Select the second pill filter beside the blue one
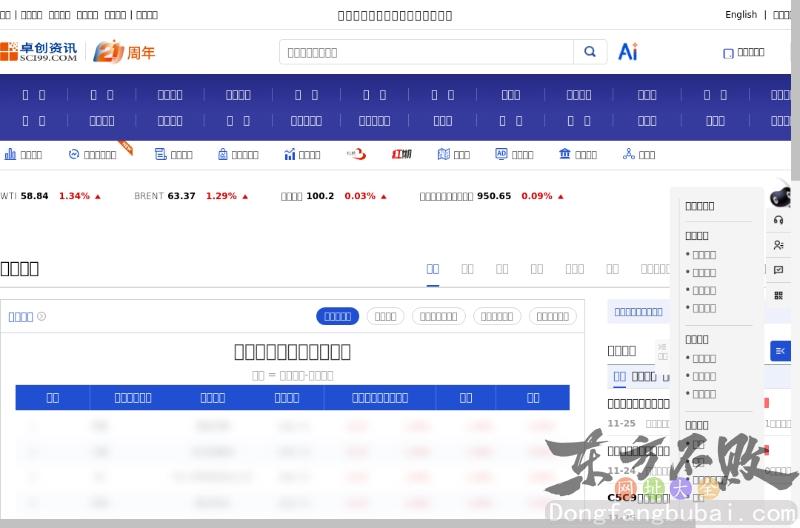 (385, 316)
